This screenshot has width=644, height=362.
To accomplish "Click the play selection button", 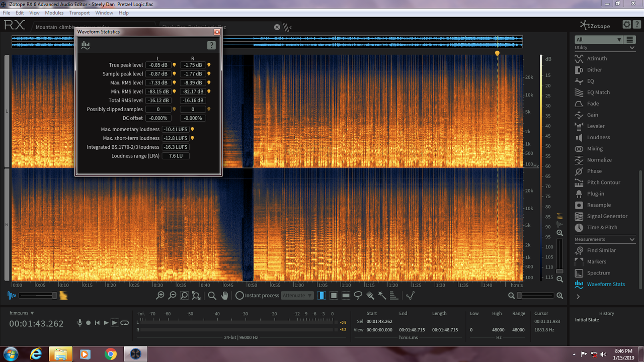I will coord(115,323).
